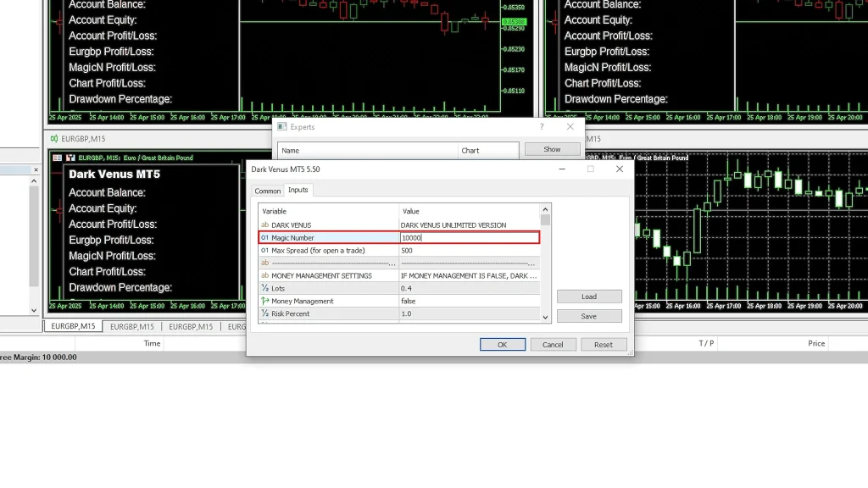Edit the Magic Number value field
The width and height of the screenshot is (868, 488).
point(469,238)
